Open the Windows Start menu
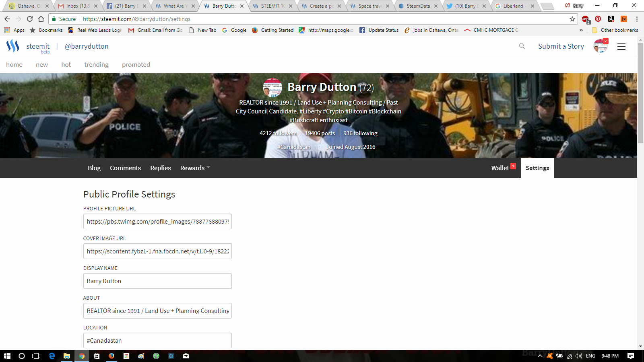 [7, 356]
